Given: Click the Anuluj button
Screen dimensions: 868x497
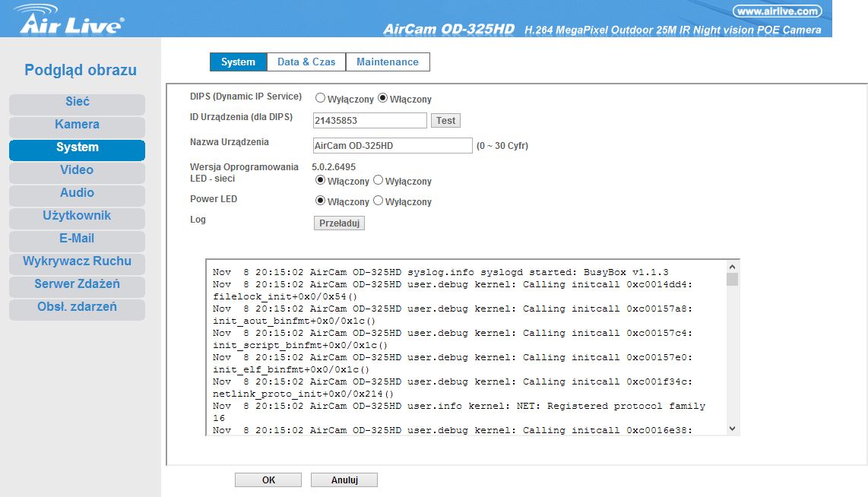Looking at the screenshot, I should (x=344, y=480).
